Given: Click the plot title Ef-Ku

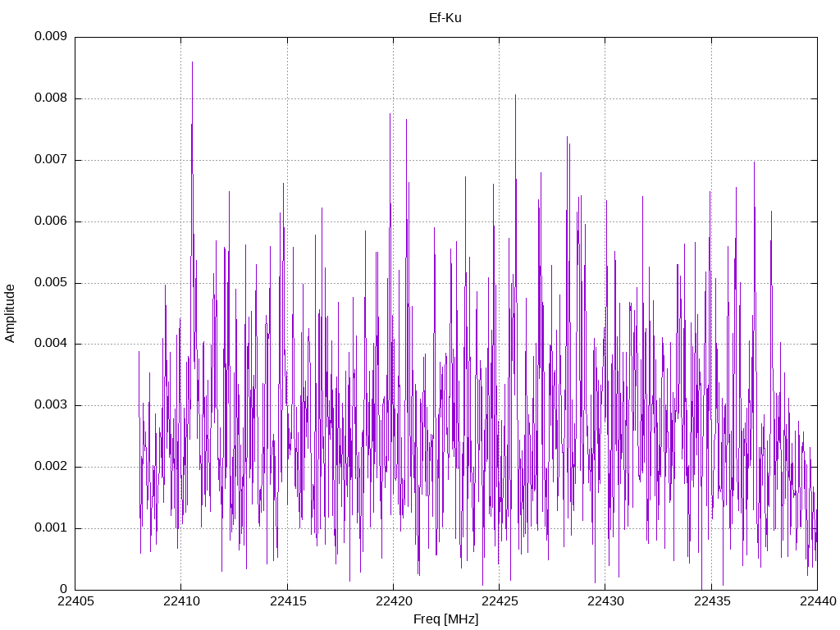Looking at the screenshot, I should tap(445, 18).
